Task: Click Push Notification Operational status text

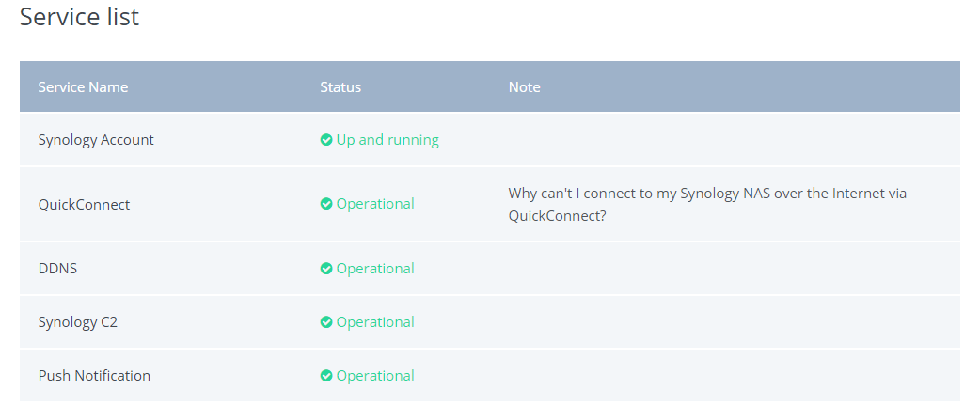Action: (x=375, y=376)
